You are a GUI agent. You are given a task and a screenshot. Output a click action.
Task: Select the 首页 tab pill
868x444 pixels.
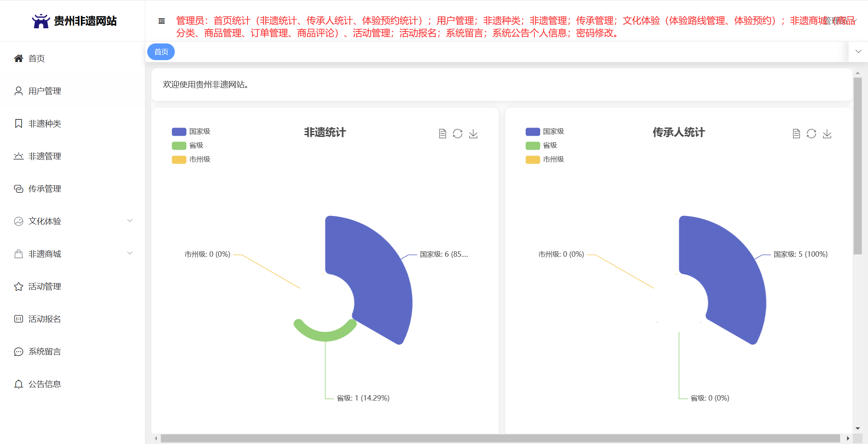click(x=161, y=52)
